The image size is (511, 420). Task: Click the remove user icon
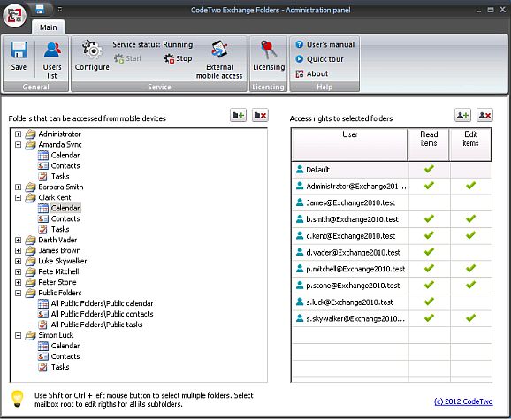485,115
